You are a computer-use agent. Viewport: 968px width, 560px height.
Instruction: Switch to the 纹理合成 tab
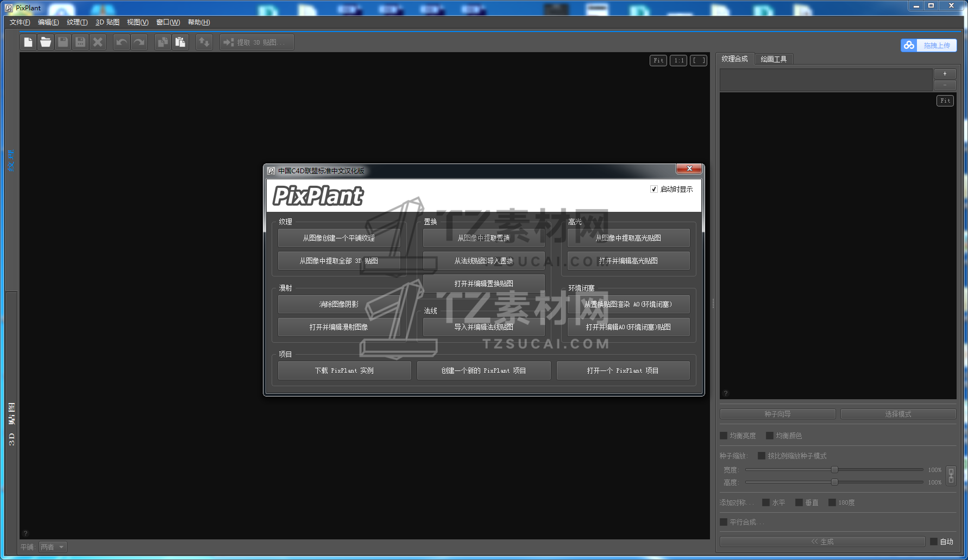click(x=735, y=59)
